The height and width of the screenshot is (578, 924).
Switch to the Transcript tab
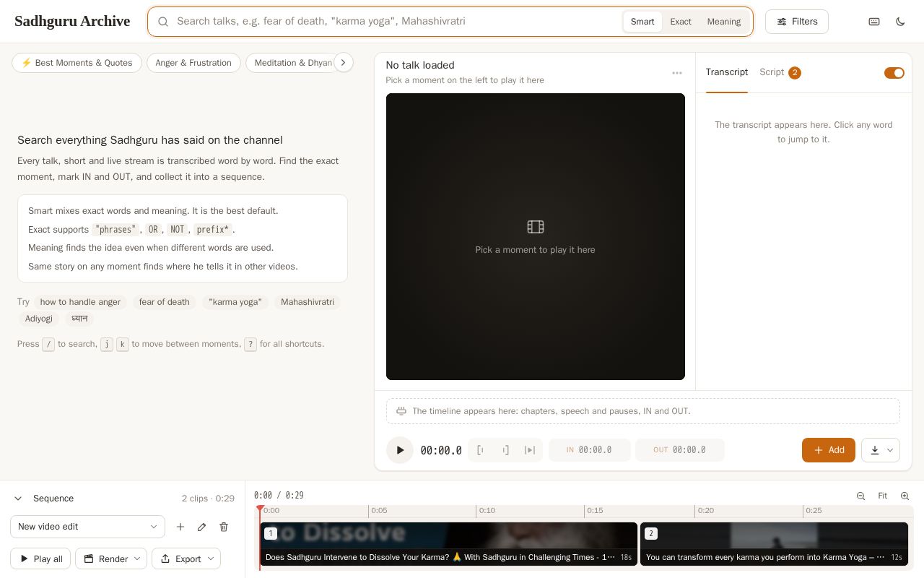click(727, 72)
